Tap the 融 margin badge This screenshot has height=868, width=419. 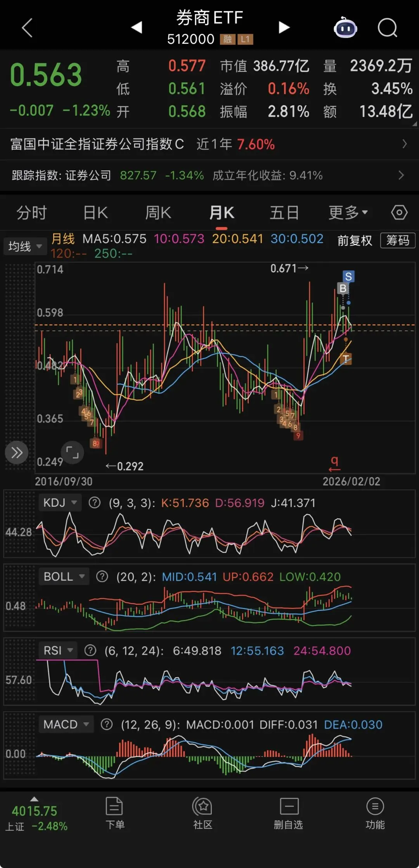pos(227,39)
